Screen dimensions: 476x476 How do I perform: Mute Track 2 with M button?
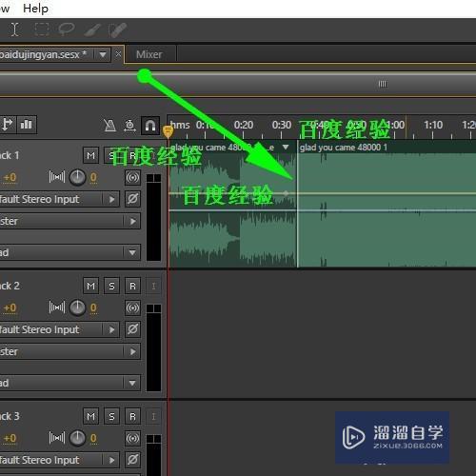click(90, 286)
